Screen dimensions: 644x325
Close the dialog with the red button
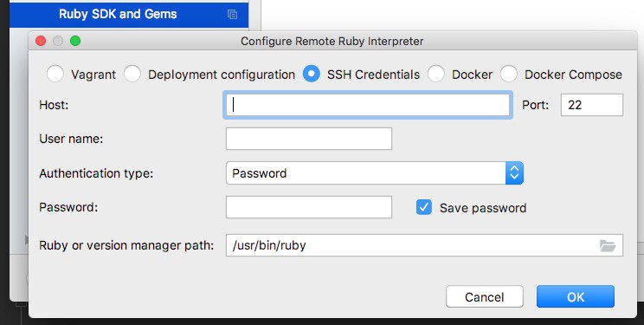[x=41, y=41]
